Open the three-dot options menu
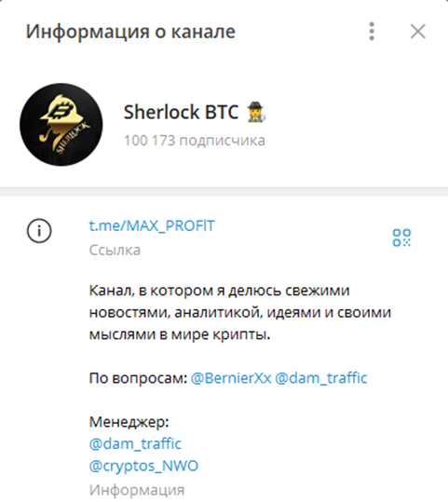 (372, 32)
